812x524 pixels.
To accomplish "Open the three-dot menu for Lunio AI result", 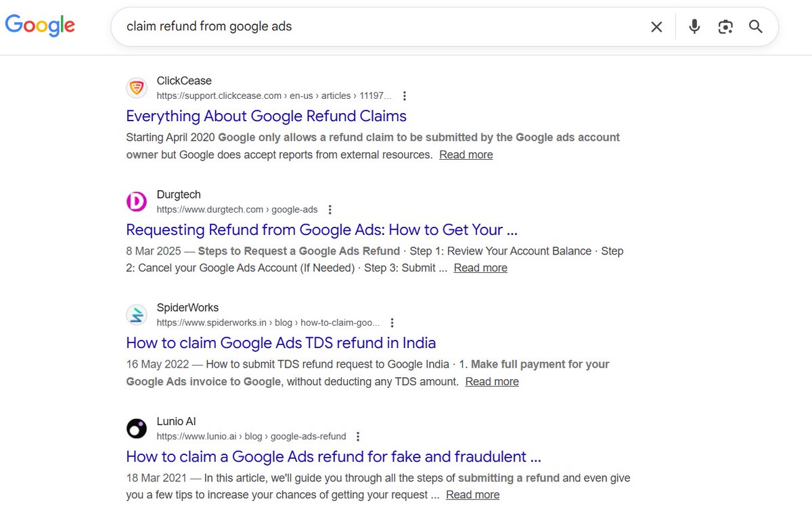I will (358, 437).
